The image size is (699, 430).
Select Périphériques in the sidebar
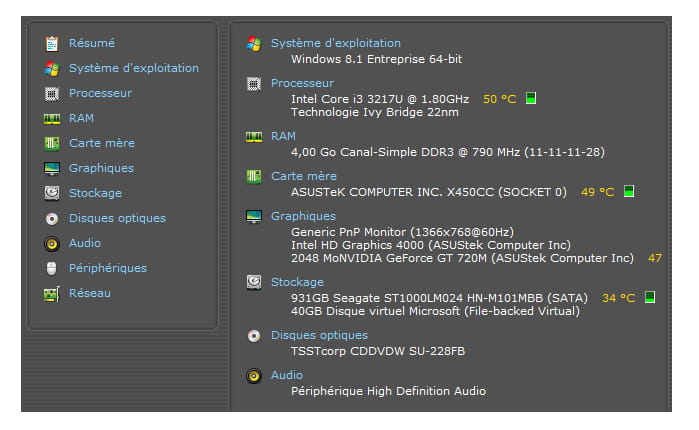point(107,269)
